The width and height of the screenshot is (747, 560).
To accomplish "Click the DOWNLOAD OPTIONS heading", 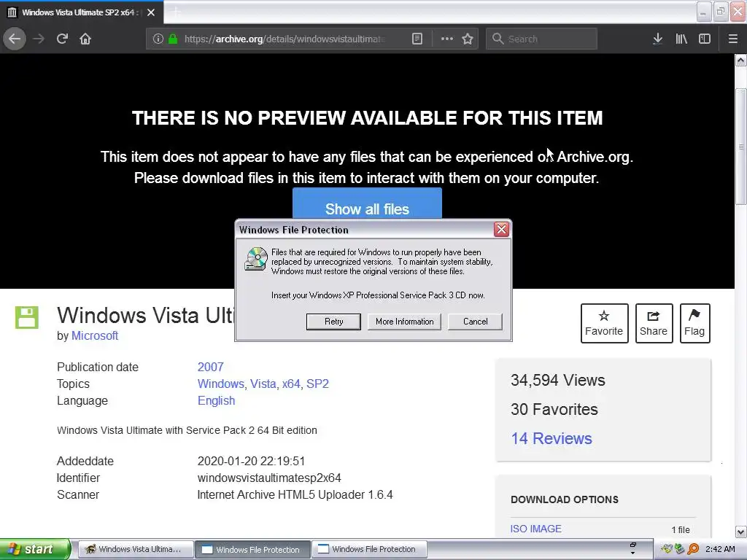I will tap(565, 499).
